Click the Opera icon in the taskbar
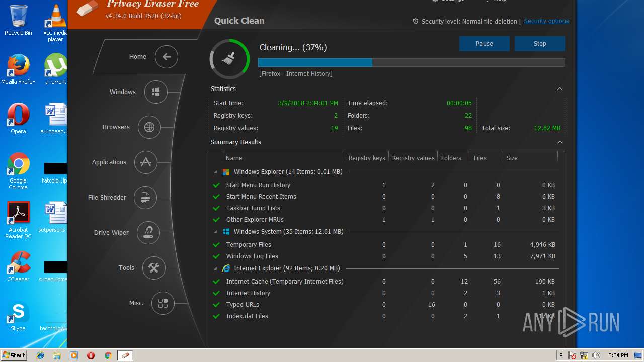The height and width of the screenshot is (362, 644). (x=91, y=355)
